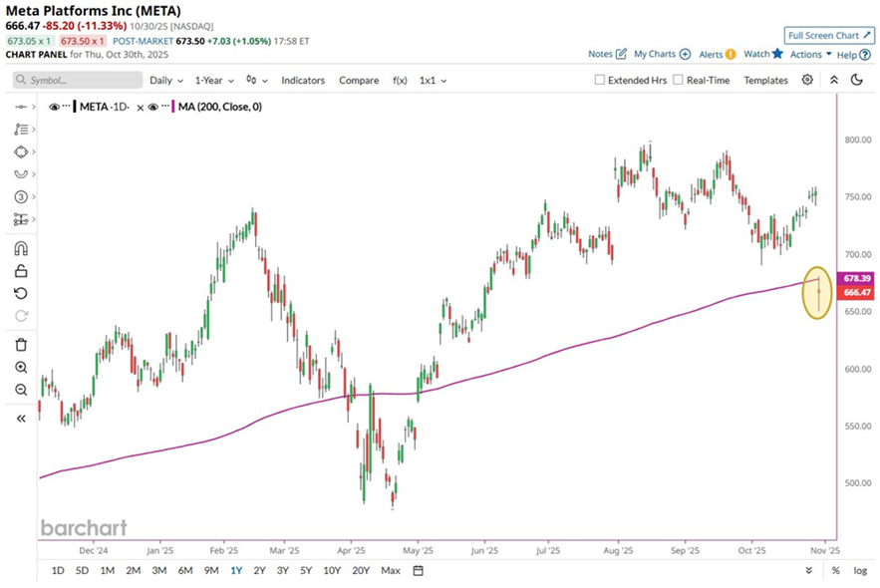The width and height of the screenshot is (880, 588).
Task: Zoom out using the magnifier minus
Action: [x=21, y=390]
